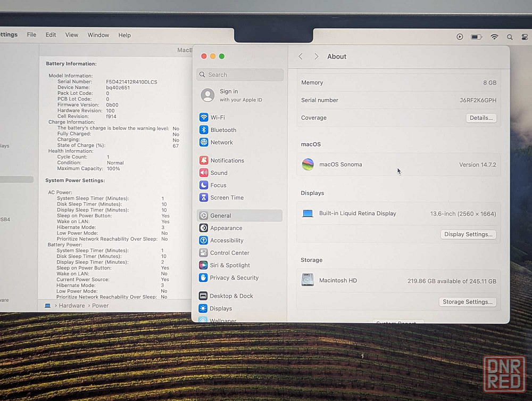Open the Edit menu
The height and width of the screenshot is (401, 532).
pyautogui.click(x=51, y=35)
